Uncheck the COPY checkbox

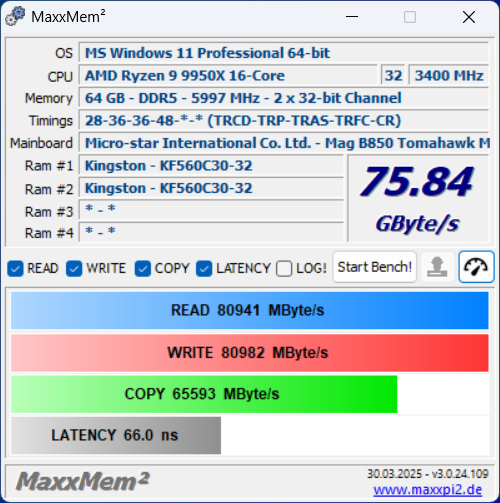(x=143, y=269)
